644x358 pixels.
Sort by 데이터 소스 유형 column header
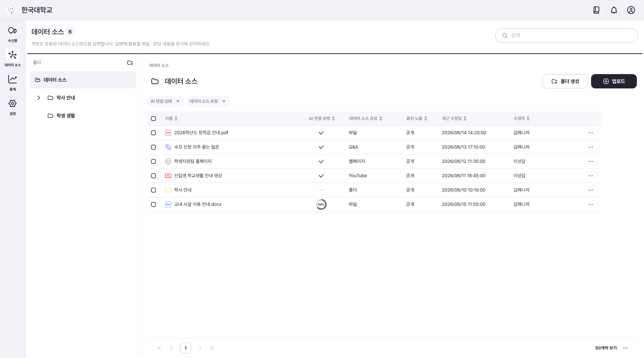tap(366, 118)
